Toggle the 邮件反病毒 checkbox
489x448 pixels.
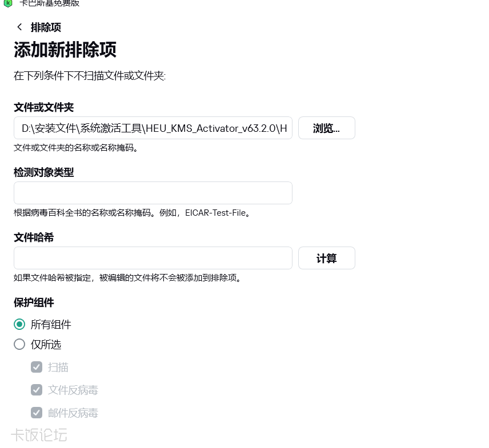(37, 413)
